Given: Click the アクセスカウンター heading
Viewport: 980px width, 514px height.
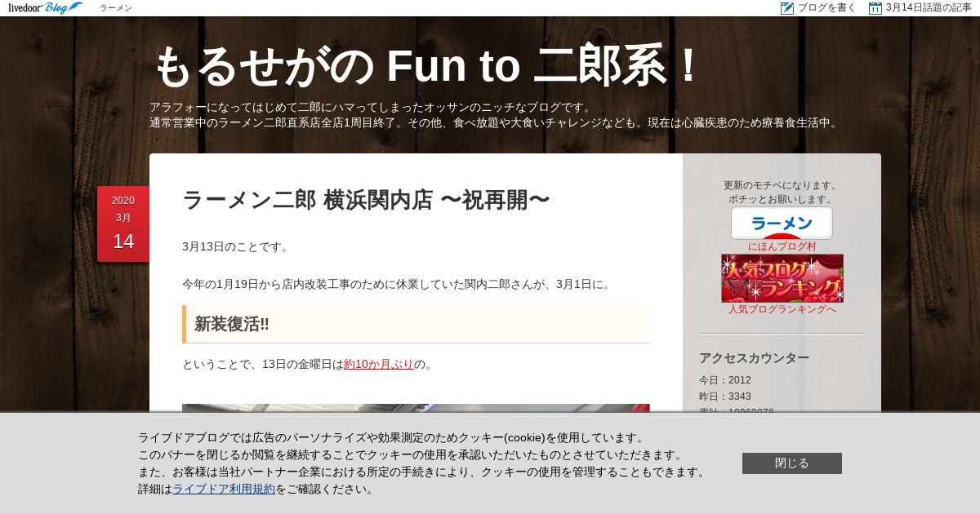Looking at the screenshot, I should [754, 358].
